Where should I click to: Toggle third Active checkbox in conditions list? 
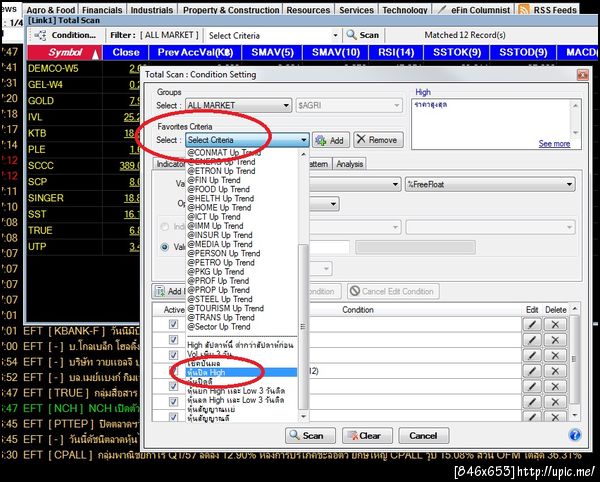pyautogui.click(x=173, y=355)
